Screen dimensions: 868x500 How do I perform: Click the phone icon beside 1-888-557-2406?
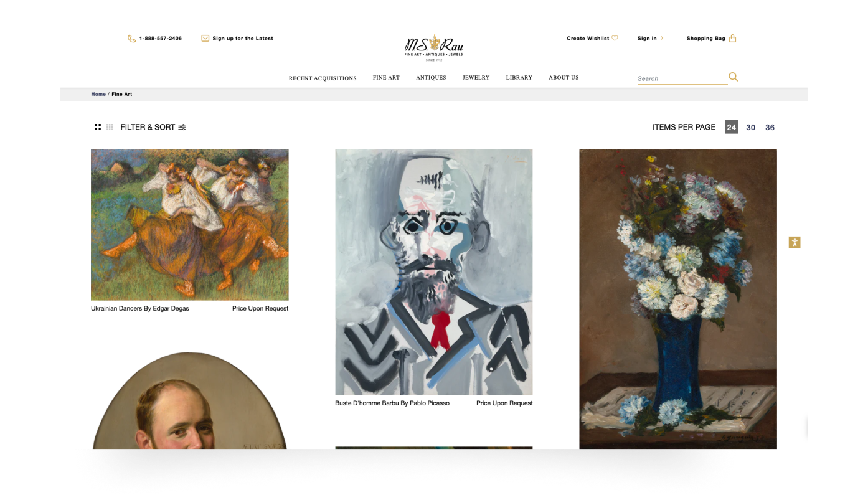[131, 39]
